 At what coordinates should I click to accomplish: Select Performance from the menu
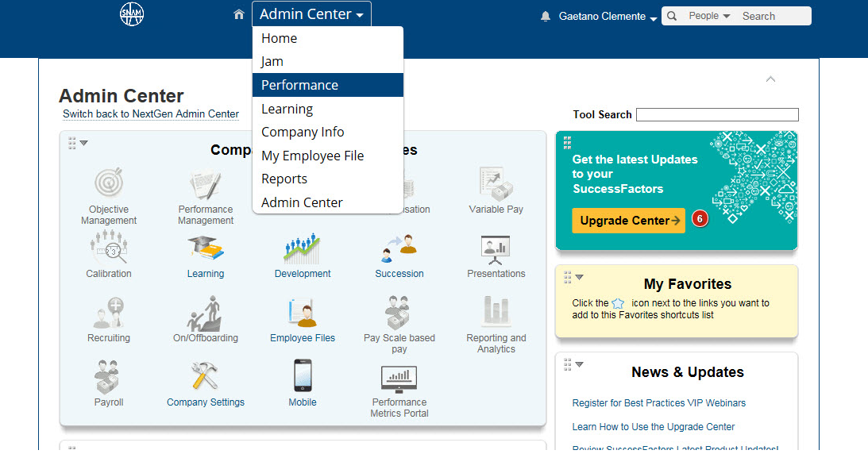(328, 85)
